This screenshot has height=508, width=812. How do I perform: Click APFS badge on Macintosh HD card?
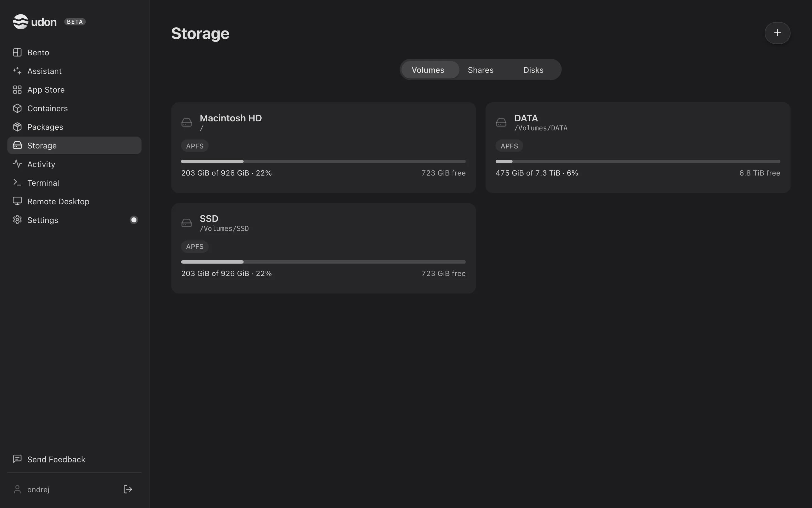point(195,146)
